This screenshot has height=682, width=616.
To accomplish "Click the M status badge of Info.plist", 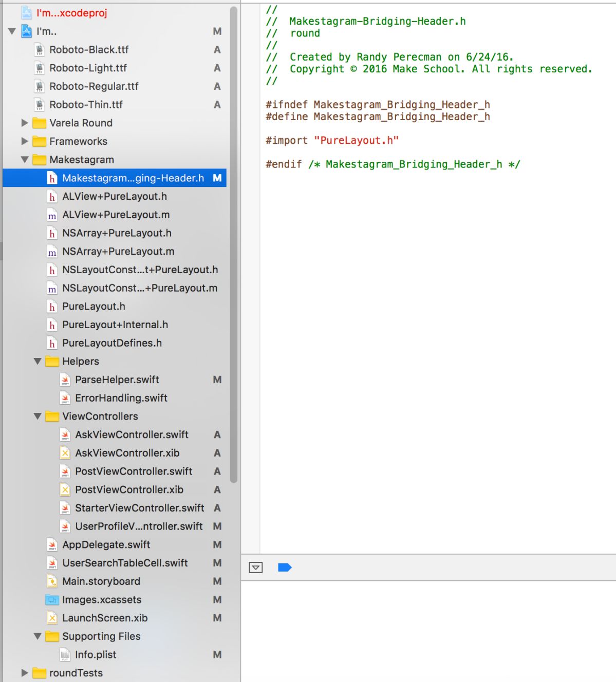I will [217, 655].
